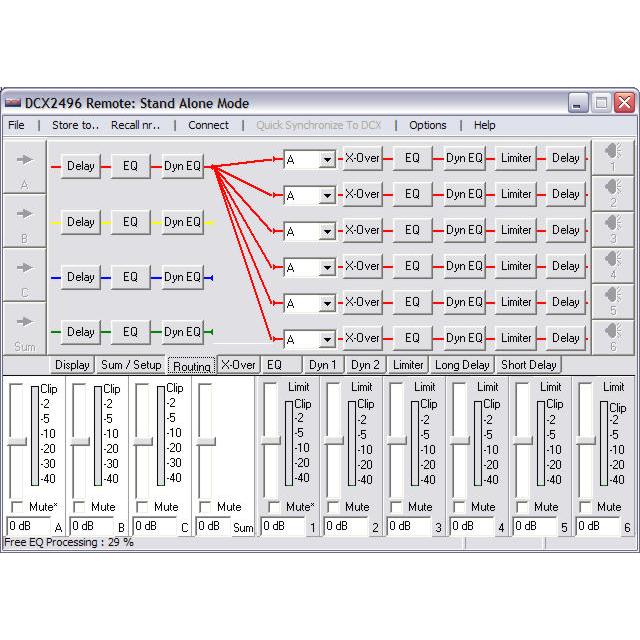640x640 pixels.
Task: Click output 3 EQ button
Action: pyautogui.click(x=412, y=230)
